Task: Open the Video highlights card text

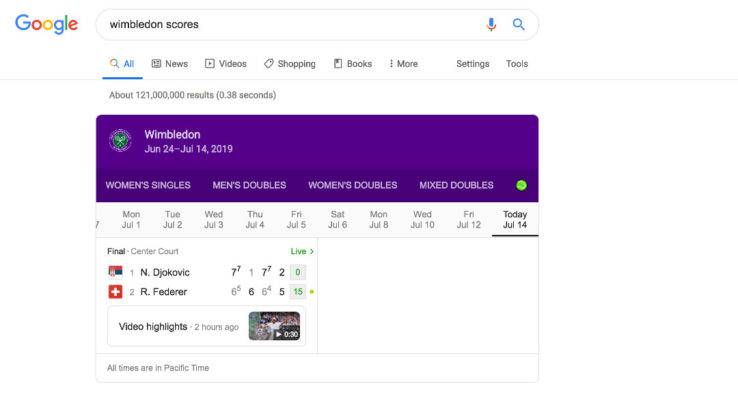Action: click(152, 327)
